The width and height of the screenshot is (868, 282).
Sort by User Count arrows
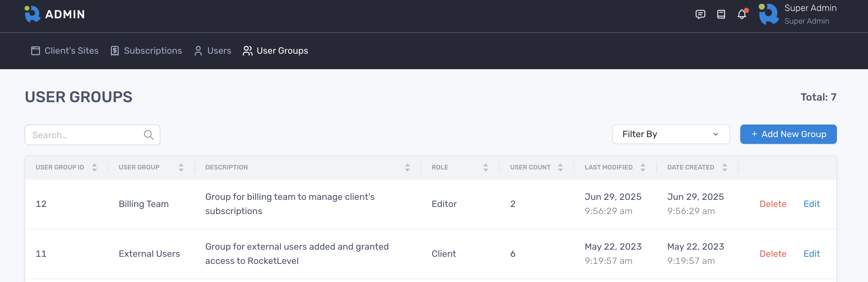pos(560,168)
